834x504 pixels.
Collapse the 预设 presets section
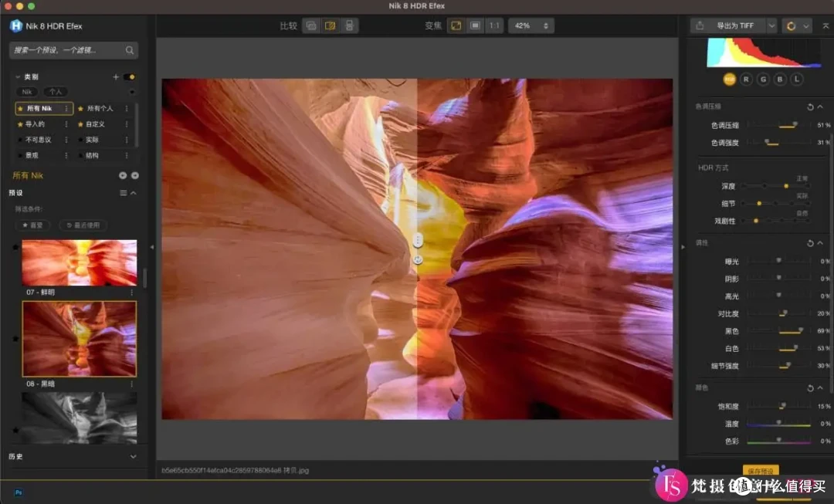pyautogui.click(x=134, y=193)
